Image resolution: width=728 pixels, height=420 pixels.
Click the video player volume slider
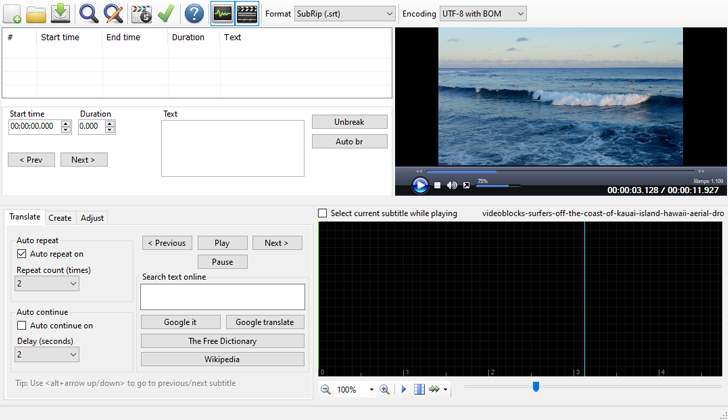click(x=498, y=185)
